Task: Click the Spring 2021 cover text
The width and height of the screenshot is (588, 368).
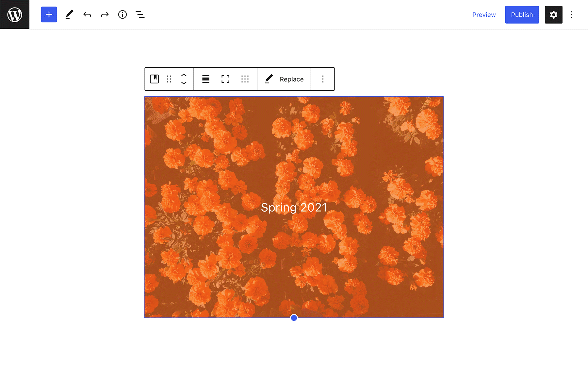Action: 294,207
